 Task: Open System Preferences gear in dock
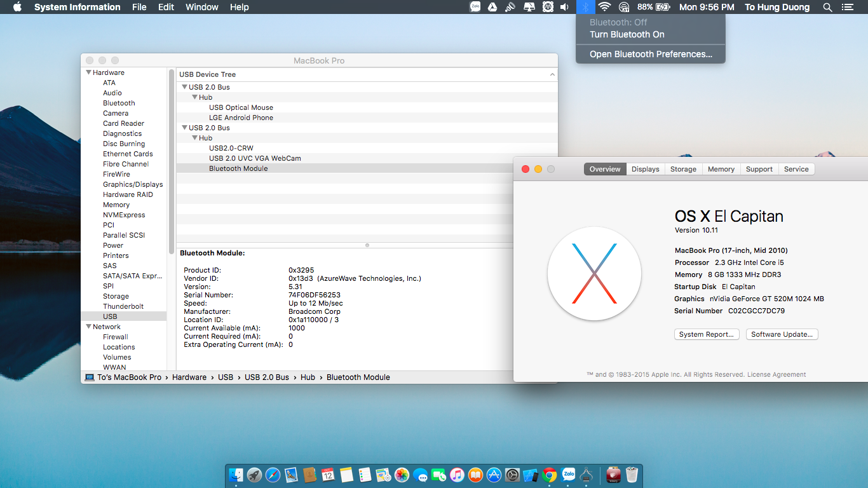[512, 475]
